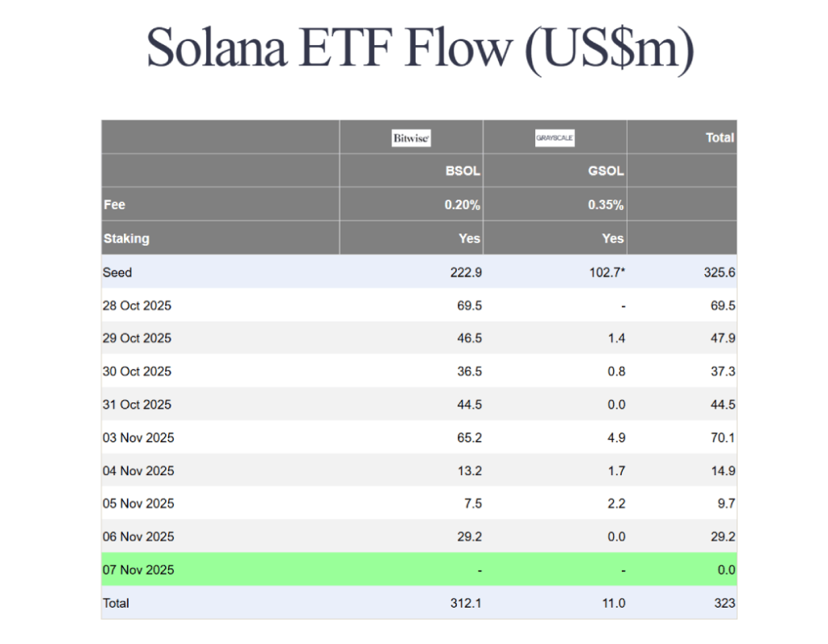The image size is (828, 644).
Task: Select the 312.1 BSOL total cell
Action: (x=466, y=603)
